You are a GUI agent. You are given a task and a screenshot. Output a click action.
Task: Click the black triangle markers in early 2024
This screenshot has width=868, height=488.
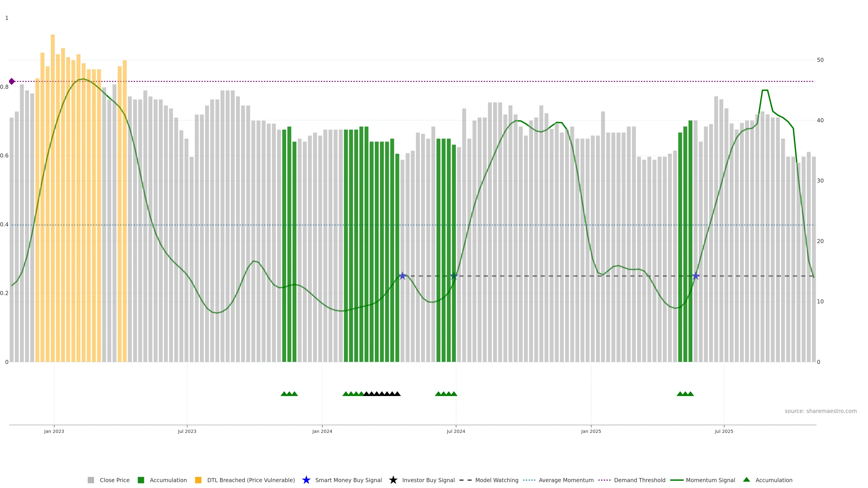click(382, 394)
